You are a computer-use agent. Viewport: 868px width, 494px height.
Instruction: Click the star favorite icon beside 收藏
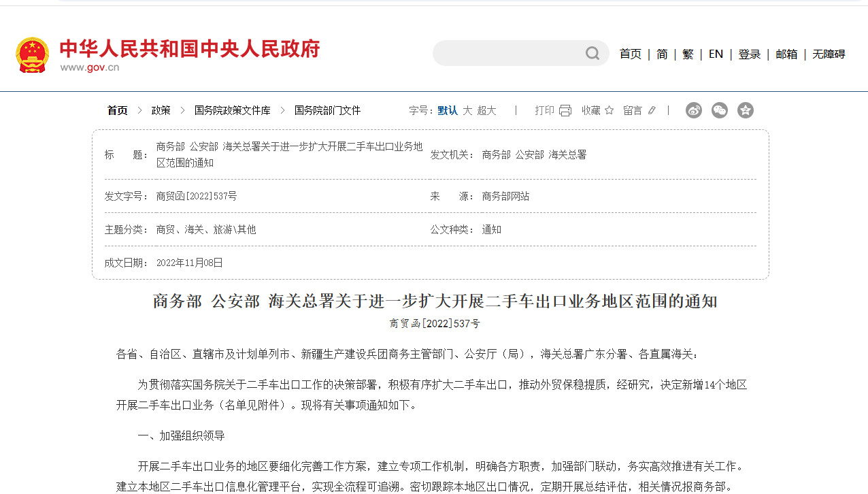(x=609, y=110)
